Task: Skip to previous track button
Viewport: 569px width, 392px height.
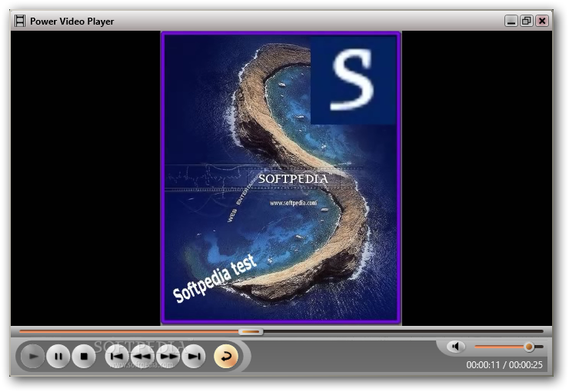Action: click(117, 356)
